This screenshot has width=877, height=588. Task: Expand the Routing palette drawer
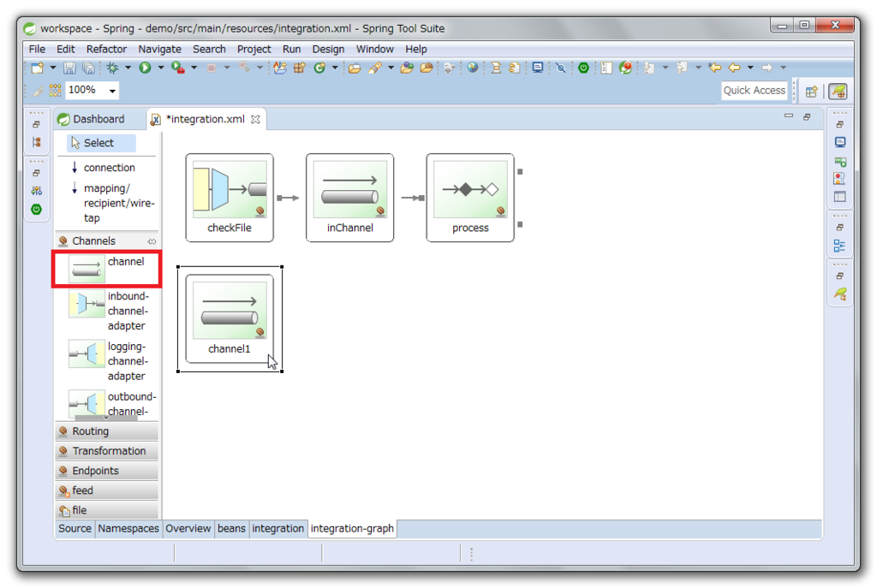106,431
